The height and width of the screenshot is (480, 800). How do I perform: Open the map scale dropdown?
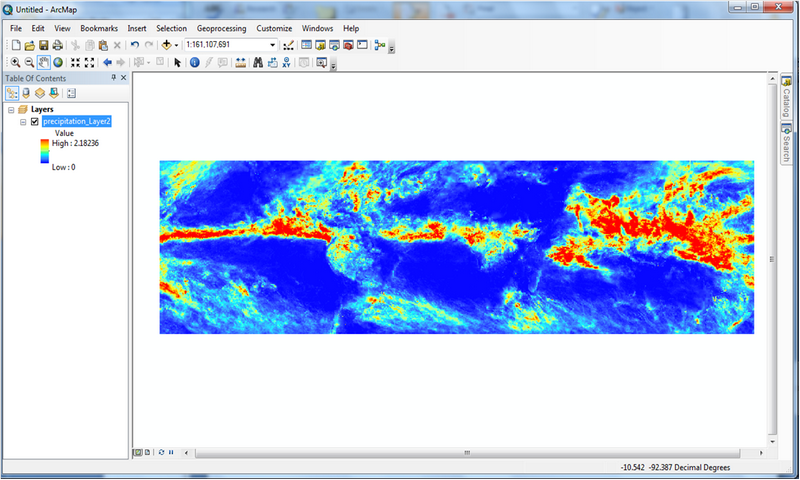coord(272,45)
